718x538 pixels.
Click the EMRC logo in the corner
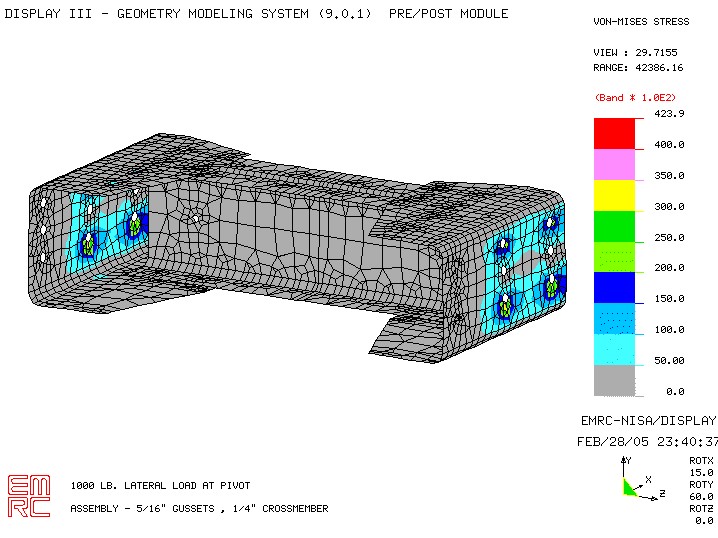[x=28, y=495]
